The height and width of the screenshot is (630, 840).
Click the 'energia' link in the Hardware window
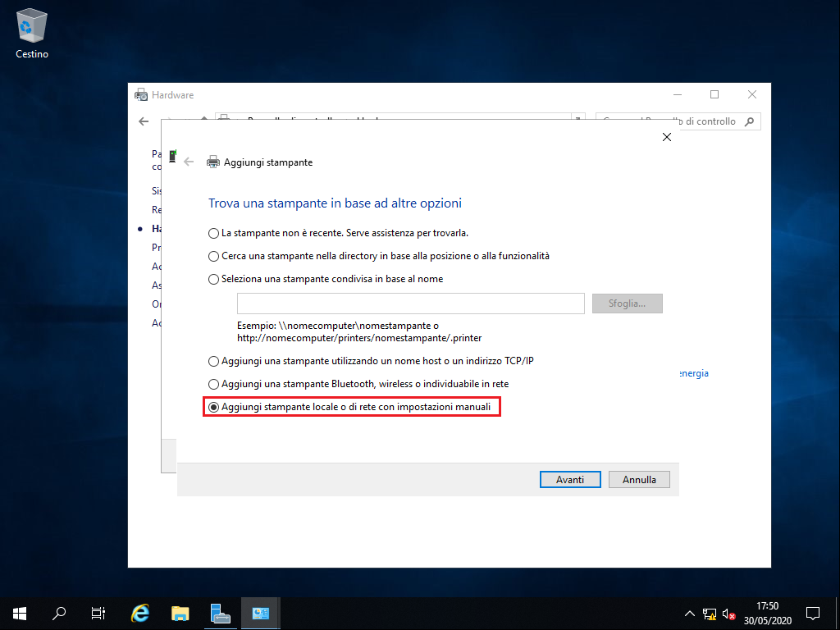click(694, 373)
